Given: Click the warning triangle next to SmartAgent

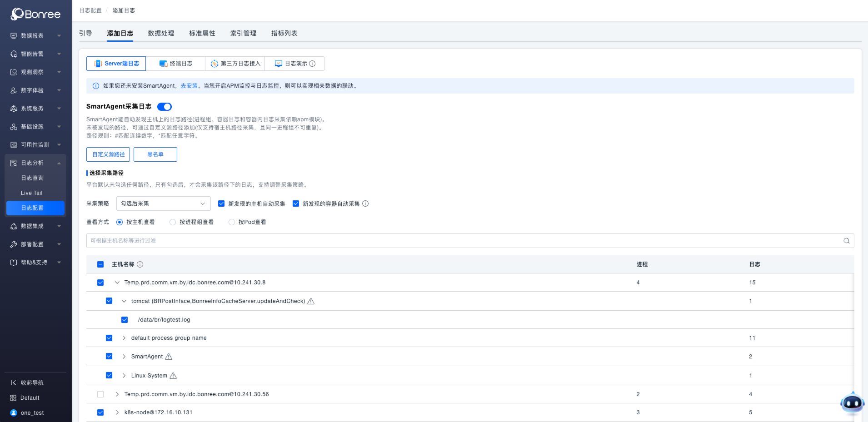Looking at the screenshot, I should click(169, 357).
